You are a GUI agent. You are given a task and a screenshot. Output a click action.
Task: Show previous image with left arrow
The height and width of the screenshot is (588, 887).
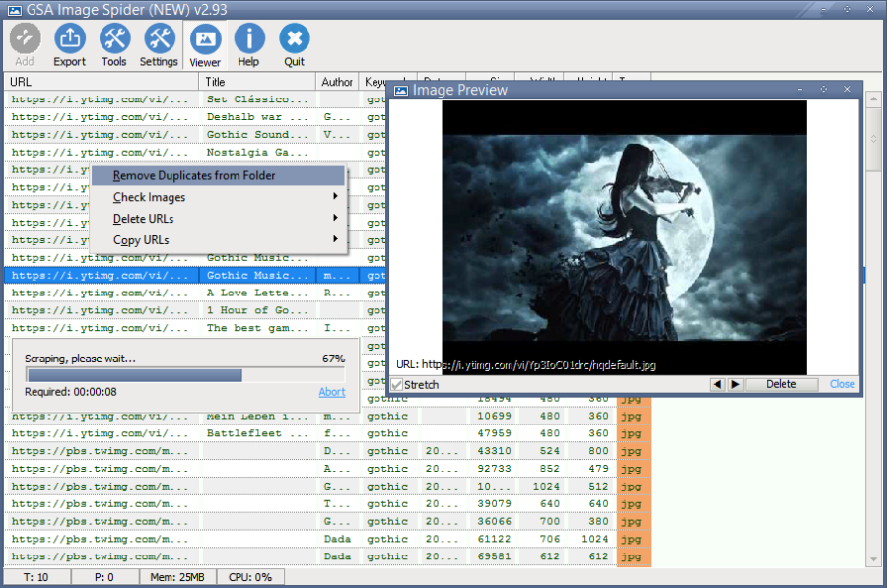(x=716, y=384)
